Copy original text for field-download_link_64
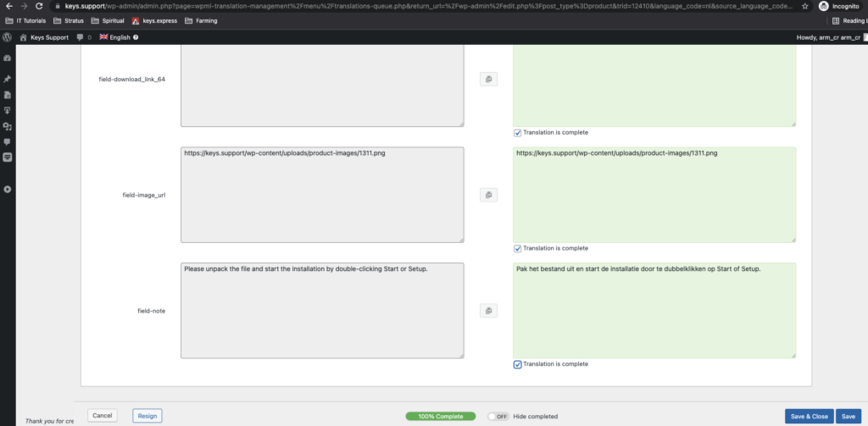Screen dimensions: 868x426 click(488, 79)
